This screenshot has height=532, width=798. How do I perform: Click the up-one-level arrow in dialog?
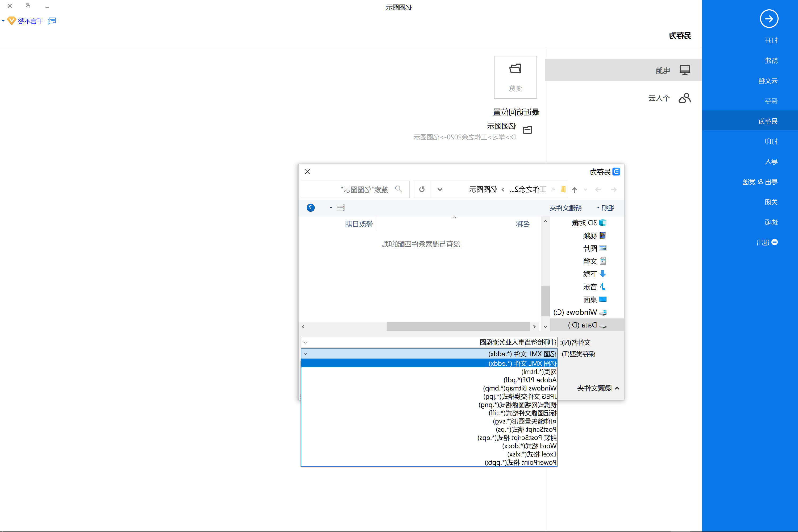(x=574, y=190)
